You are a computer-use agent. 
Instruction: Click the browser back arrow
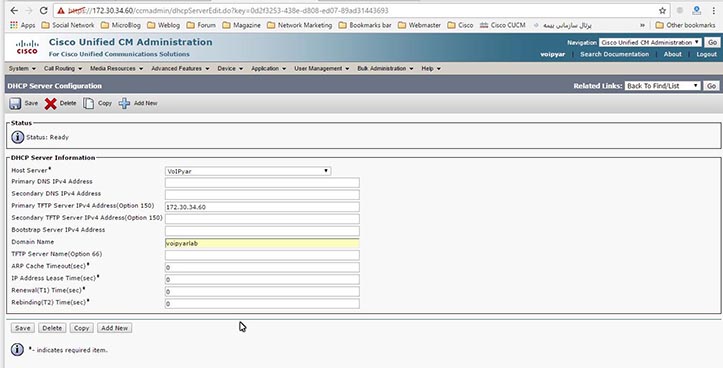(x=14, y=10)
